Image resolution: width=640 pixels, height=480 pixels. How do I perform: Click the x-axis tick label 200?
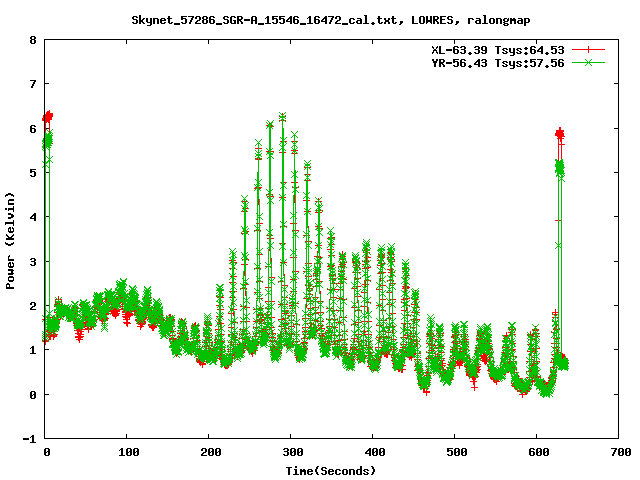(x=211, y=452)
